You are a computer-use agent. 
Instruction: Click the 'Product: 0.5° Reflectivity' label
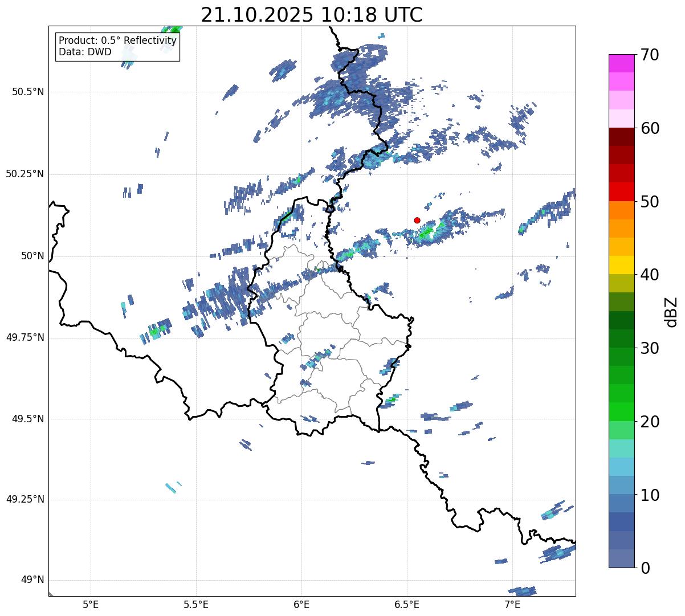point(118,41)
